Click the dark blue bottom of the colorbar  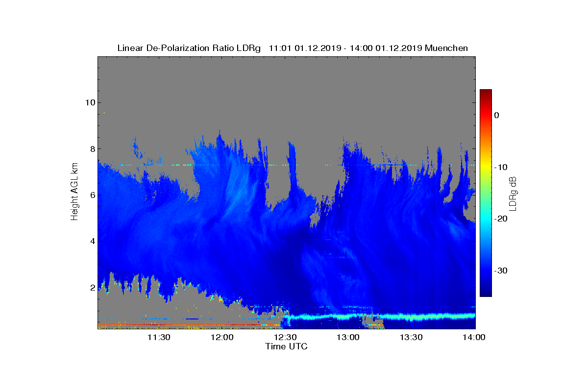486,292
